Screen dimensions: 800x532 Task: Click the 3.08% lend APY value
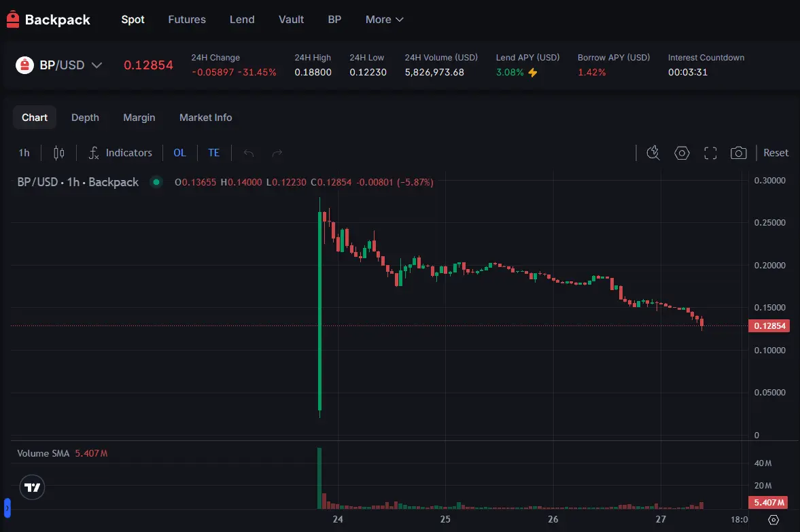click(x=510, y=73)
